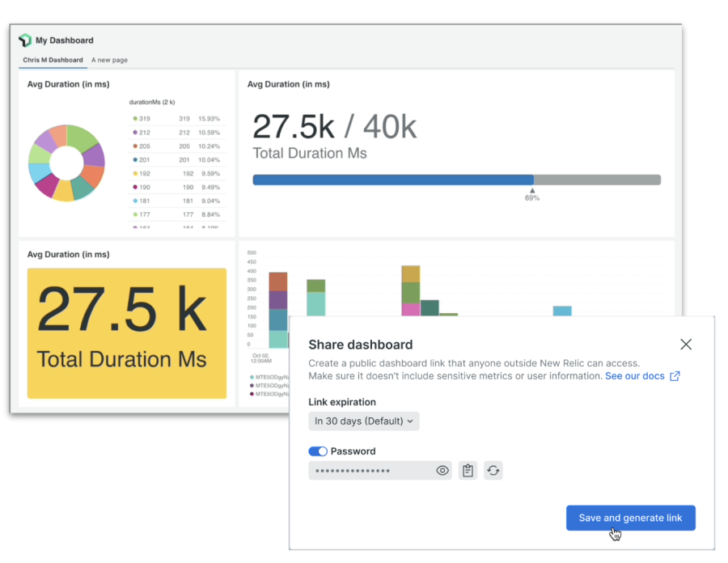Open the Link expiration dropdown
This screenshot has width=728, height=563.
(x=364, y=421)
